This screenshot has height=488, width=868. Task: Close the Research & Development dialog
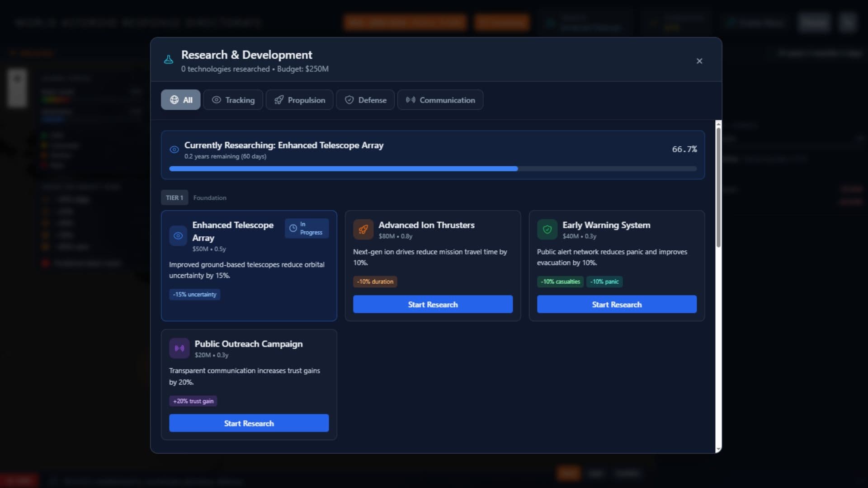tap(699, 61)
